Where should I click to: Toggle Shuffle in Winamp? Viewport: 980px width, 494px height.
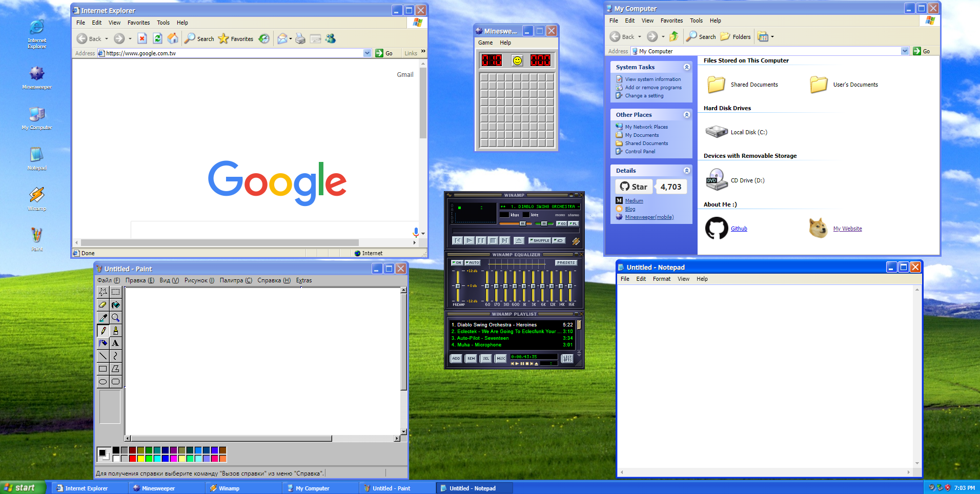tap(540, 240)
